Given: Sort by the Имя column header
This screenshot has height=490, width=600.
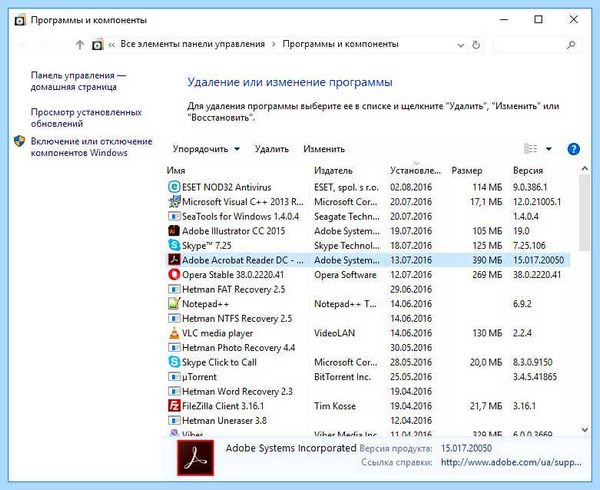Looking at the screenshot, I should tap(176, 171).
